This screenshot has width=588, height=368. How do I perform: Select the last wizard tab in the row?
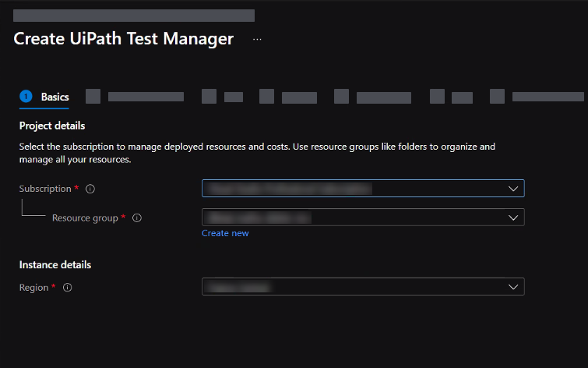coord(537,97)
